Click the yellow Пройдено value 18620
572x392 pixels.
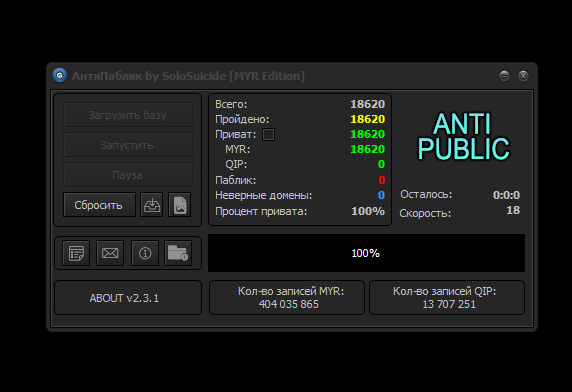pos(367,119)
